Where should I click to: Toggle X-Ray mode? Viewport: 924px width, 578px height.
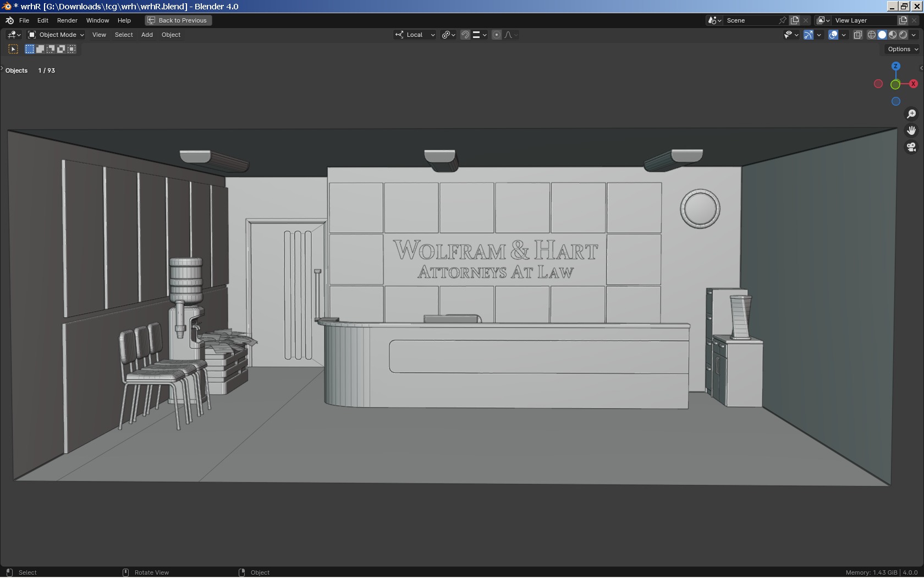(857, 35)
